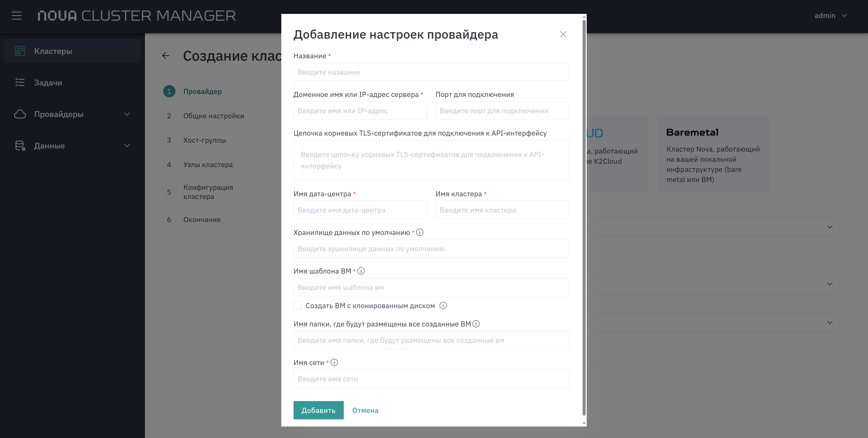868x438 pixels.
Task: Focus the Название input field
Action: (431, 72)
